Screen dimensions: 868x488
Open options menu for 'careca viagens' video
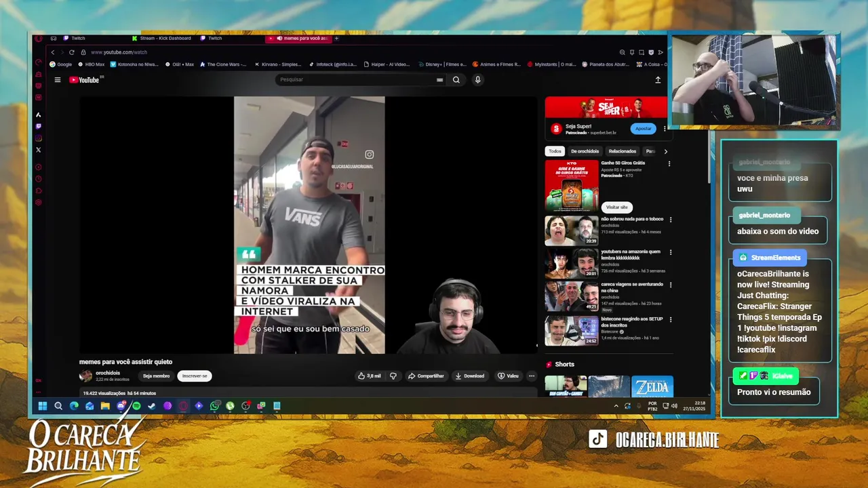tap(671, 285)
